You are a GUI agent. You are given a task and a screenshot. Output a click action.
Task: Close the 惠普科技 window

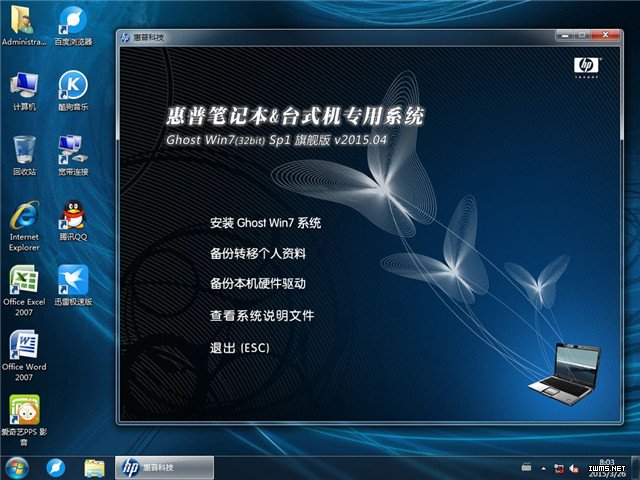tap(606, 35)
